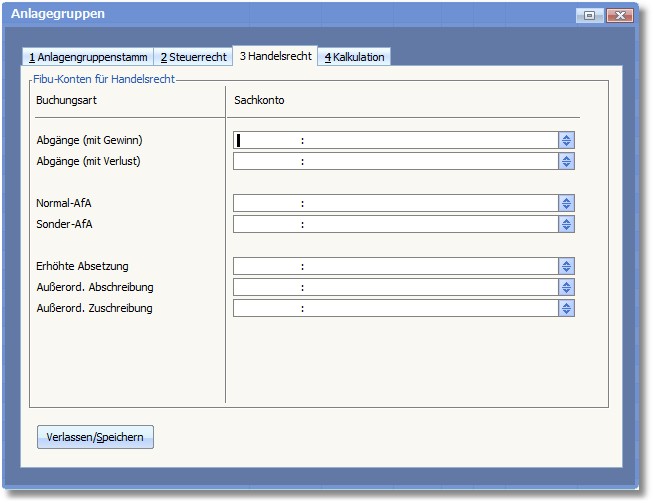The image size is (653, 504).
Task: Focus the Erhöhte Absetzung input field
Action: [395, 266]
